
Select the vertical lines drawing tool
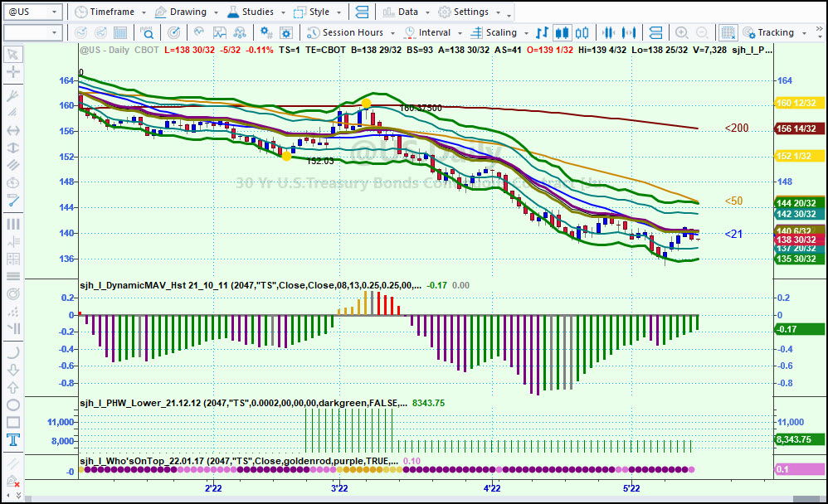[12, 224]
